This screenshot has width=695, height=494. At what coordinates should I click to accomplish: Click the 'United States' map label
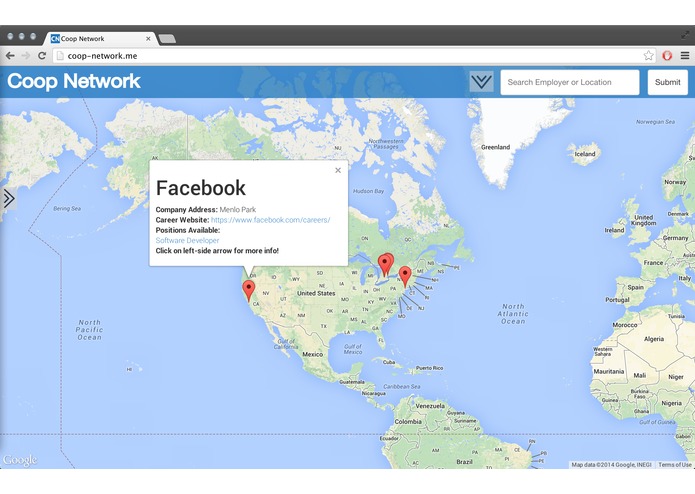(316, 293)
